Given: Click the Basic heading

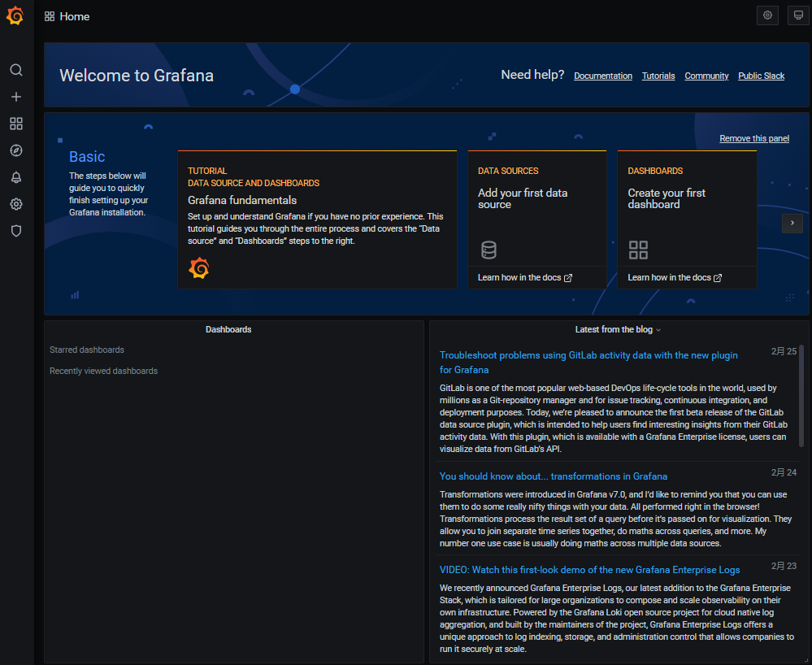Looking at the screenshot, I should click(87, 156).
